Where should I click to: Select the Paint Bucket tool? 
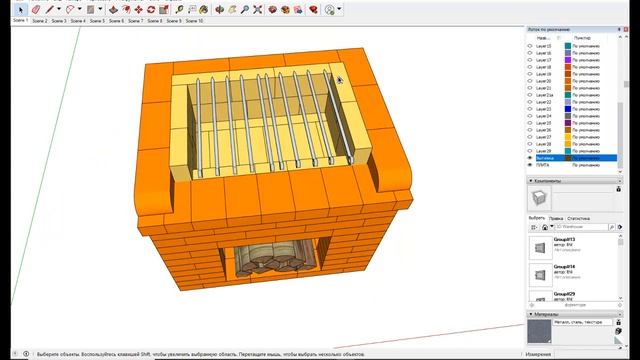click(204, 9)
